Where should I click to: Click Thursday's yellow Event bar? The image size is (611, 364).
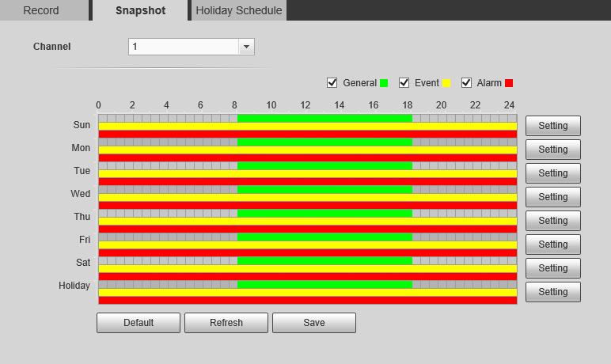click(x=307, y=222)
